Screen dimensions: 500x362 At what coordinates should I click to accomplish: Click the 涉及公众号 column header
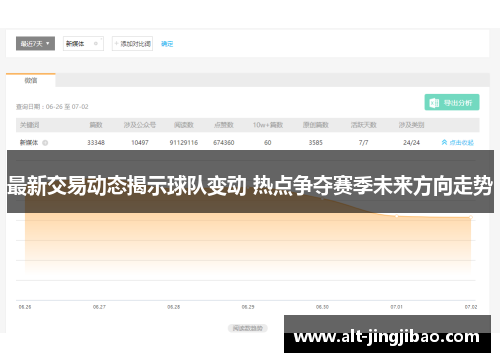coord(140,125)
